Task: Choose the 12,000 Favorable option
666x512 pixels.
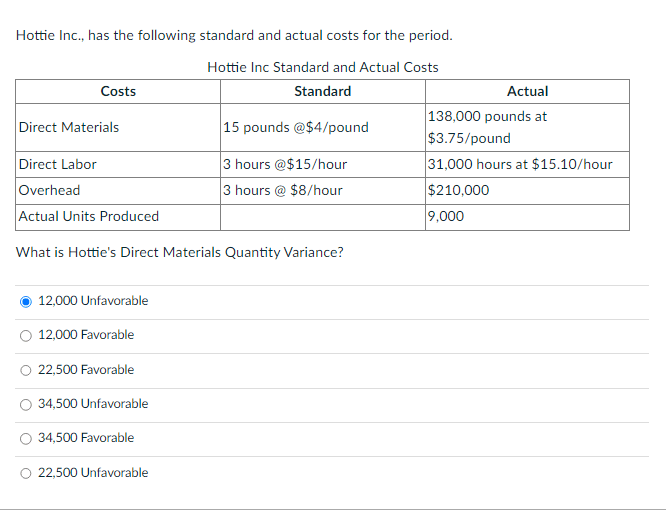Action: tap(26, 336)
